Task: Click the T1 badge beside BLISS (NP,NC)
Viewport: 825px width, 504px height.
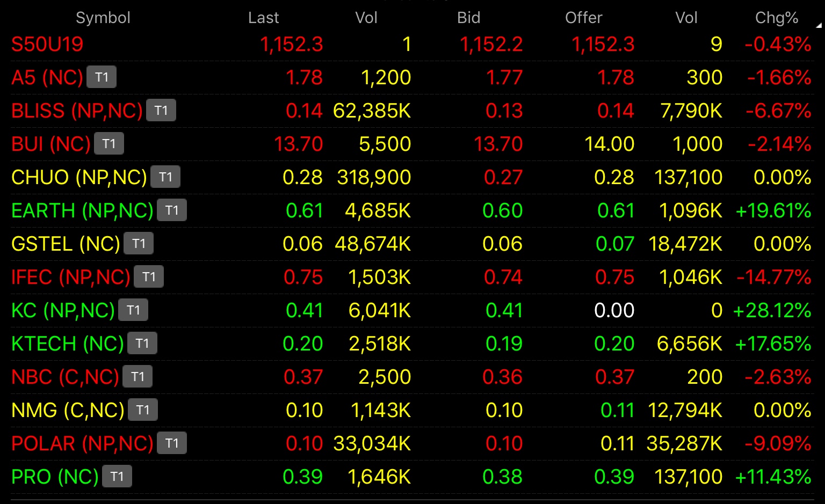Action: [x=161, y=111]
